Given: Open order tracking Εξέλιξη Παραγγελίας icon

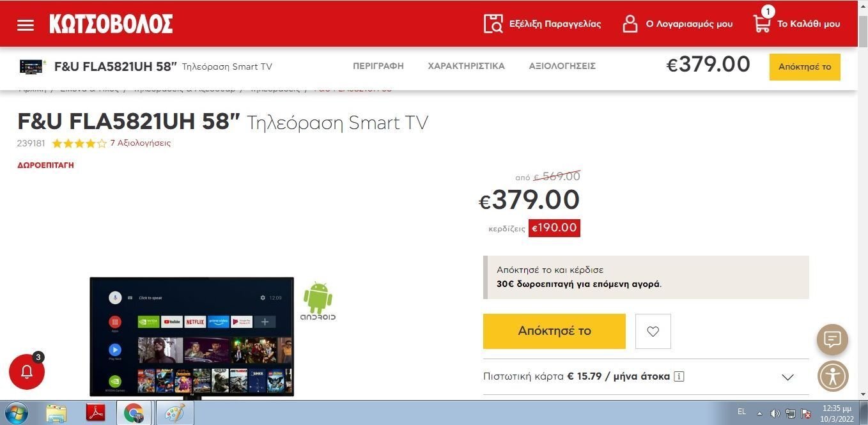Looking at the screenshot, I should point(493,24).
